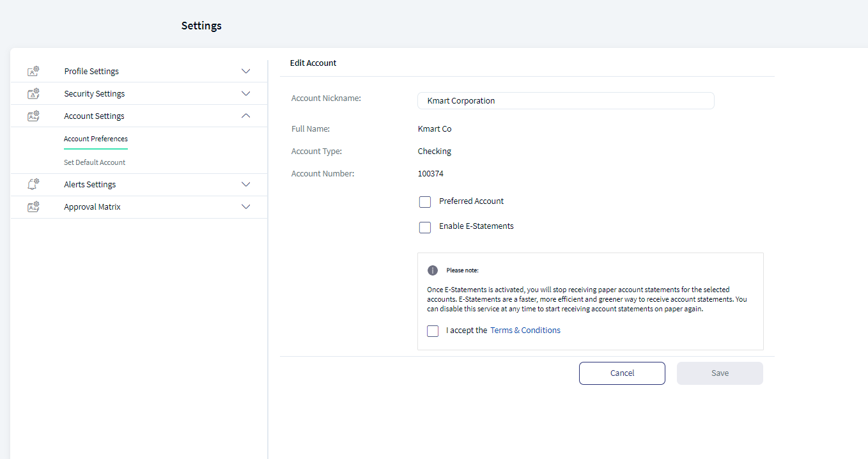Click the Edit Account heading
Image resolution: width=868 pixels, height=459 pixels.
pos(313,63)
